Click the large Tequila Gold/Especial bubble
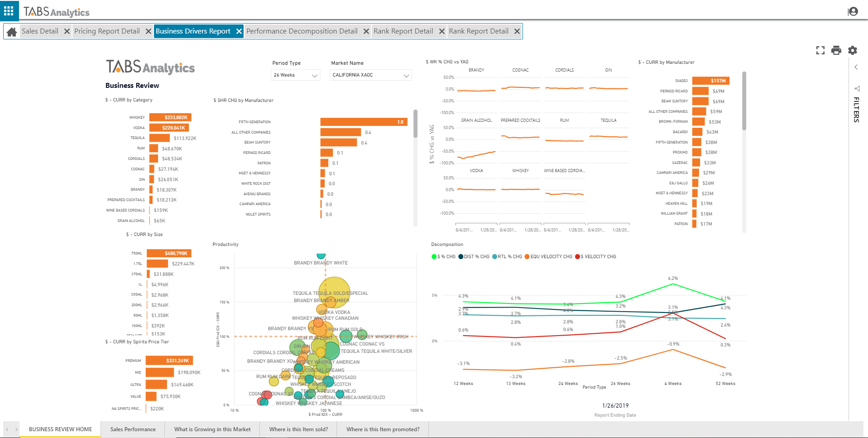This screenshot has height=438, width=868. click(335, 293)
